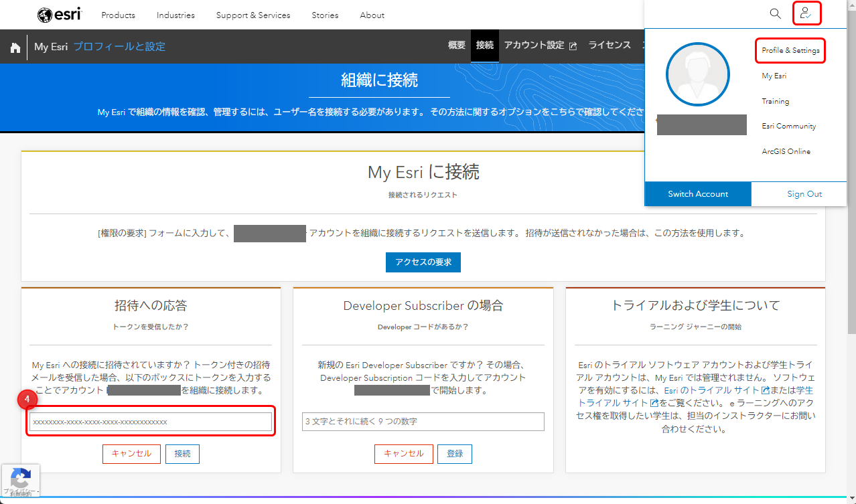
Task: Click the プロフィールと設定 link
Action: pyautogui.click(x=119, y=47)
